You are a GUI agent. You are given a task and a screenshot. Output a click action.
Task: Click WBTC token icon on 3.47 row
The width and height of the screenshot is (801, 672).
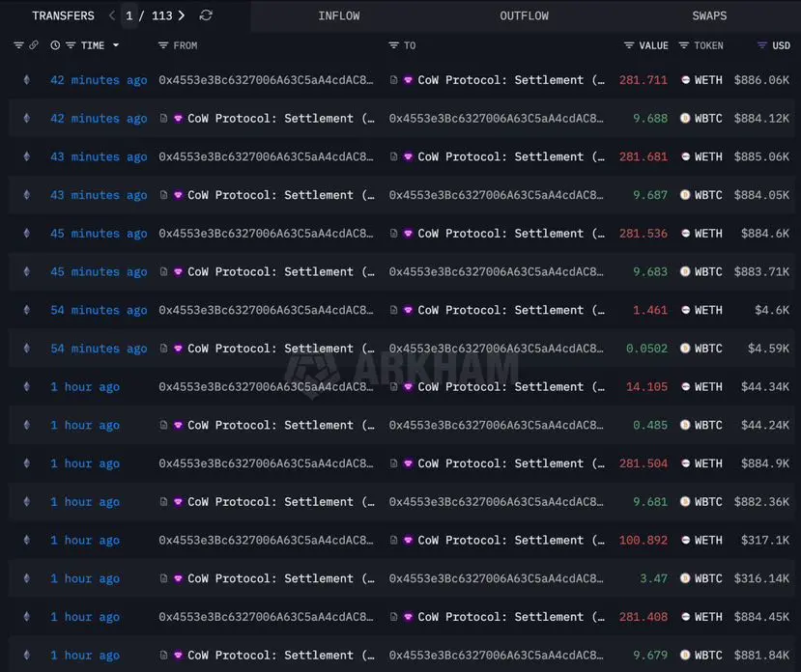[x=685, y=578]
